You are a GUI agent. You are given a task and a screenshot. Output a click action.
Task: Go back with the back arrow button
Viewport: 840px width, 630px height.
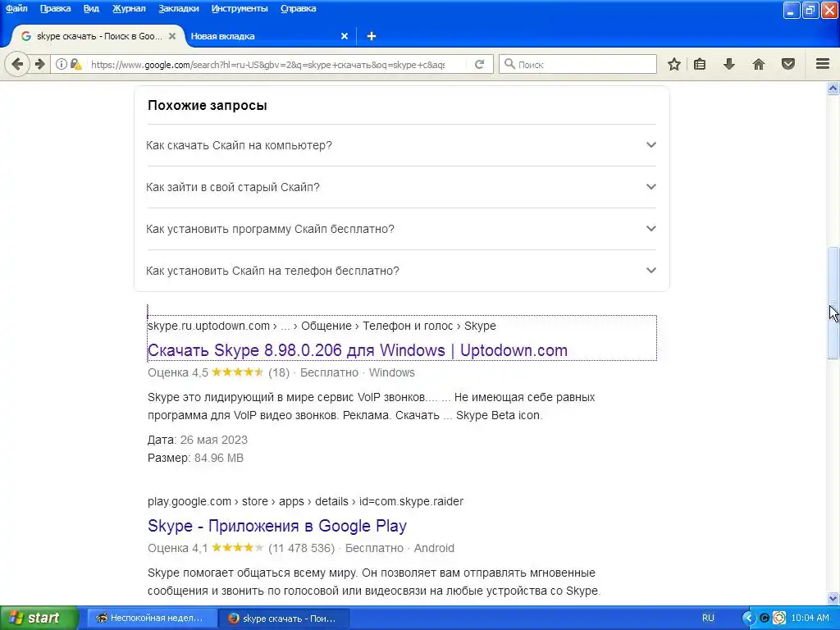[x=17, y=64]
